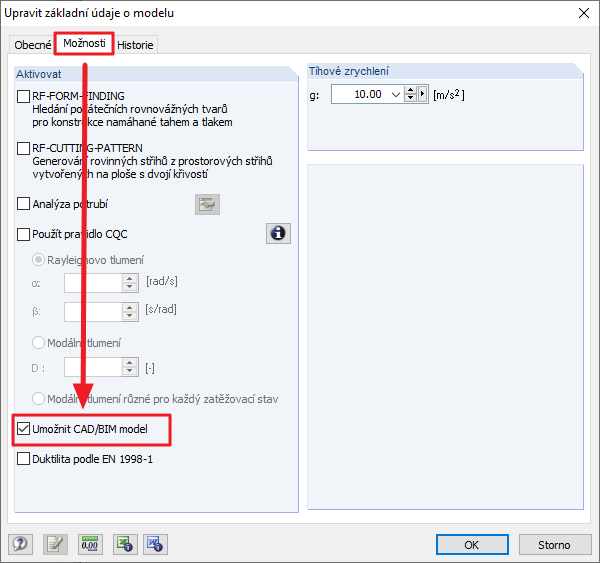The image size is (600, 563).
Task: Enable Duktilita podle EN 1998-1
Action: coord(23,459)
